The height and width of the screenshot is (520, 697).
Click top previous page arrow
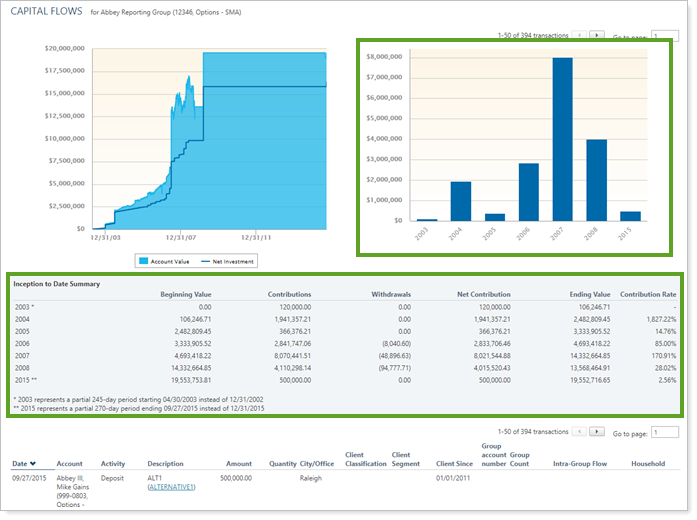coord(580,35)
